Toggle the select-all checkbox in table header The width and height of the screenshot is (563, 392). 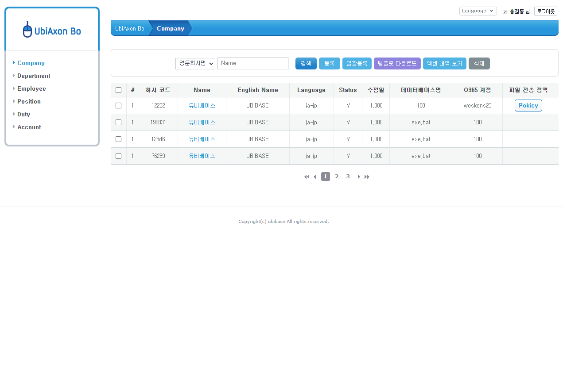pyautogui.click(x=118, y=90)
